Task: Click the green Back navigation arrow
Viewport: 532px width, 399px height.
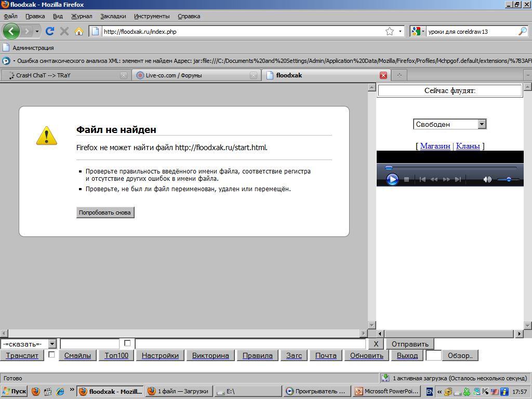Action: 11,31
